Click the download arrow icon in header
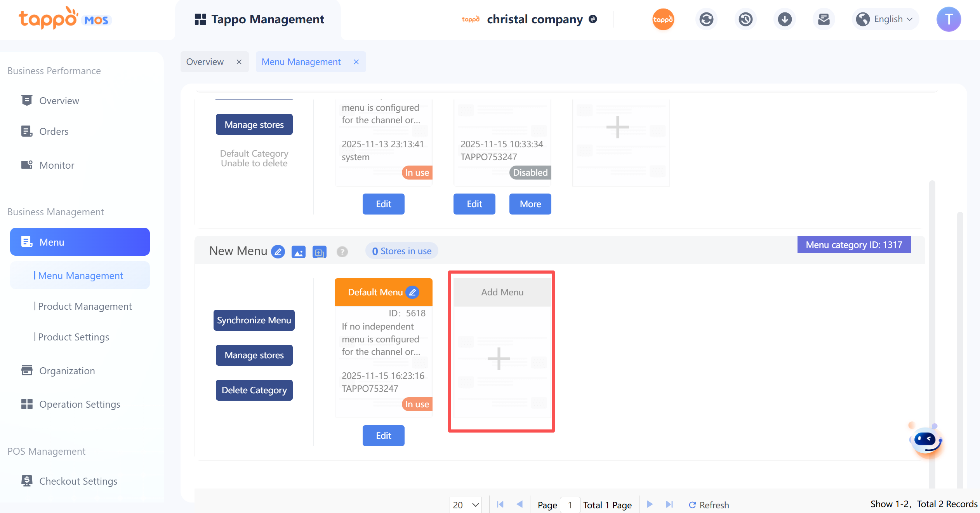Image resolution: width=980 pixels, height=513 pixels. tap(785, 19)
